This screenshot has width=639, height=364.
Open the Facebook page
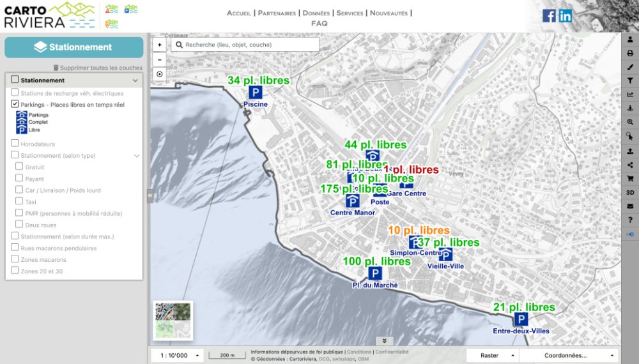[x=549, y=16]
